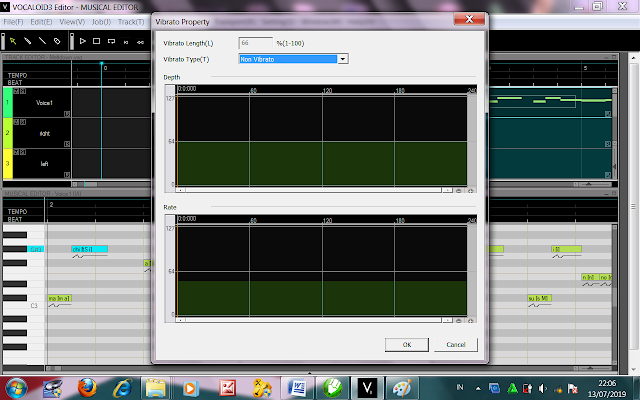Image resolution: width=640 pixels, height=400 pixels.
Task: Confirm the dialog with OK
Action: [x=407, y=344]
